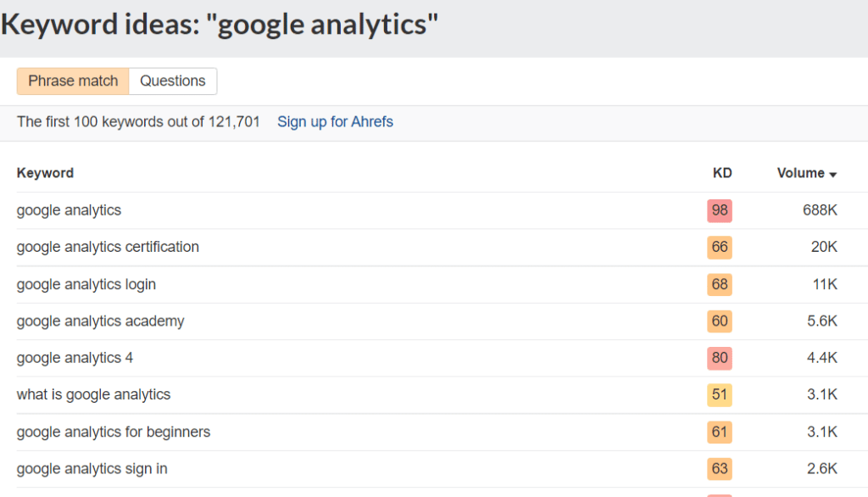Viewport: 868px width, 497px height.
Task: Select "google analytics sign in" keyword
Action: coord(92,468)
